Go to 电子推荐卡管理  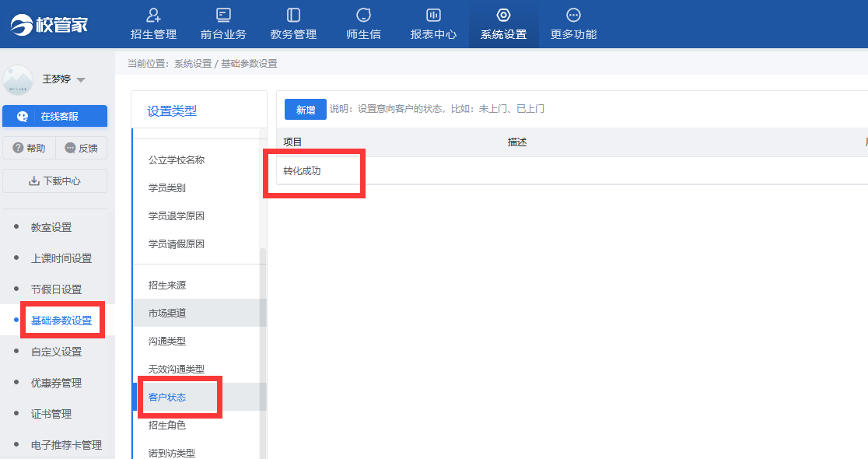(x=66, y=444)
